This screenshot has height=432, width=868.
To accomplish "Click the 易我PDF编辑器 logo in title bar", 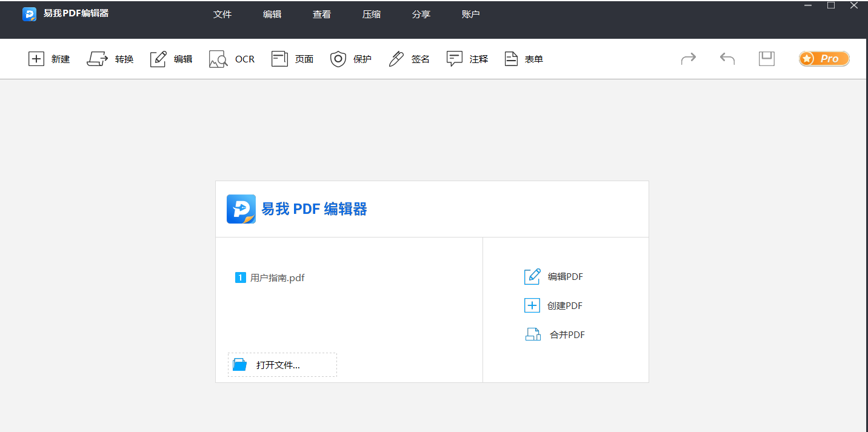I will coord(29,14).
